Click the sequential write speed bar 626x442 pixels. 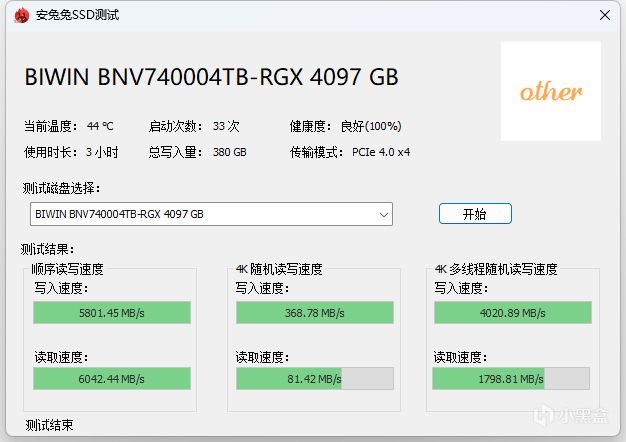click(112, 313)
